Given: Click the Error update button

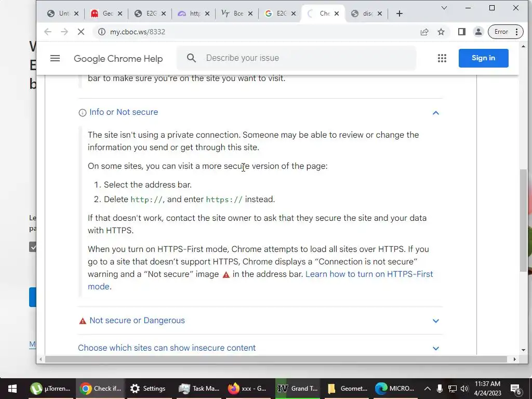Looking at the screenshot, I should tap(506, 32).
